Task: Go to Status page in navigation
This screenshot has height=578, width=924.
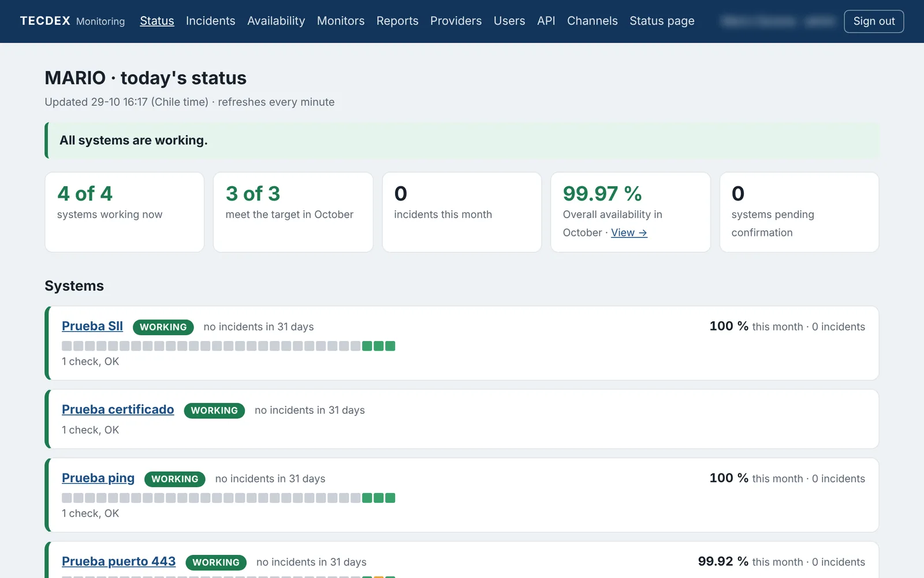Action: tap(662, 21)
